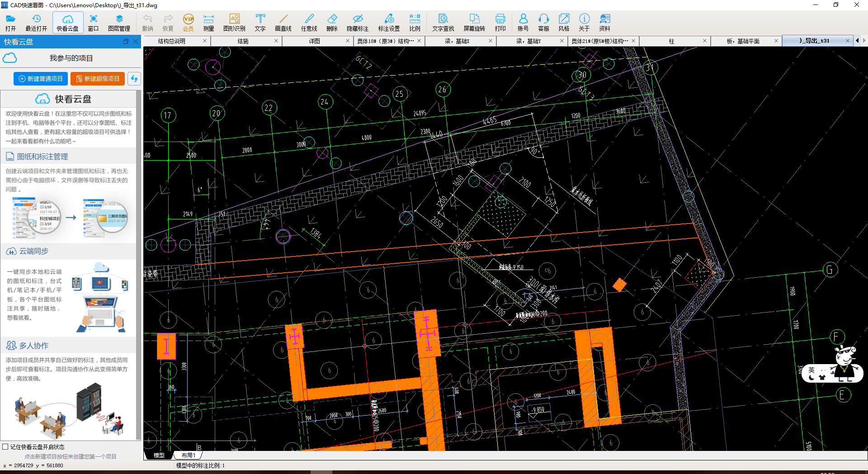Screen dimensions: 868x474
Task: Select the 测量 measure tool
Action: click(208, 22)
